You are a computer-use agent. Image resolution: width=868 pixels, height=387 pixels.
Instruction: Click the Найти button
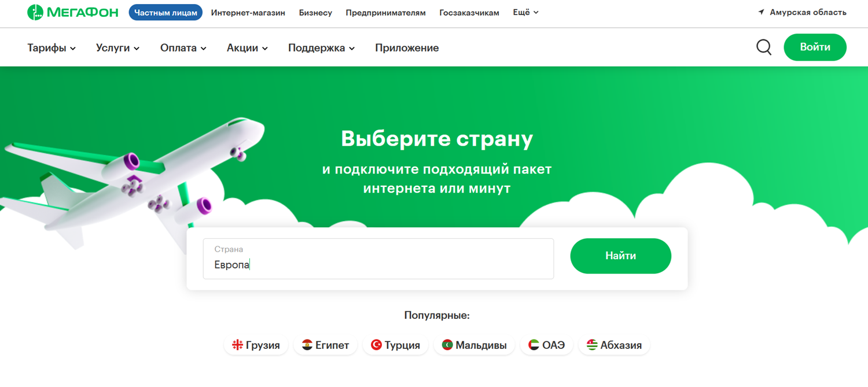pyautogui.click(x=620, y=256)
